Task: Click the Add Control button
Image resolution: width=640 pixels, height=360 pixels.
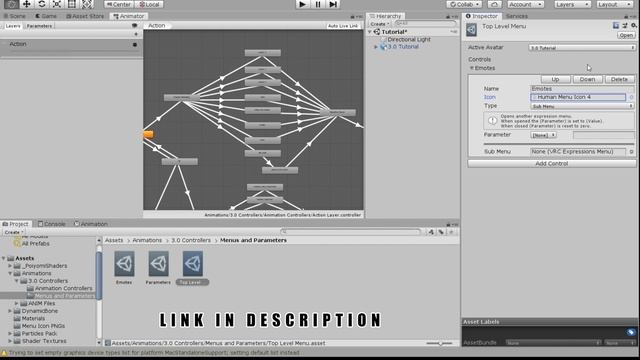Action: (552, 164)
